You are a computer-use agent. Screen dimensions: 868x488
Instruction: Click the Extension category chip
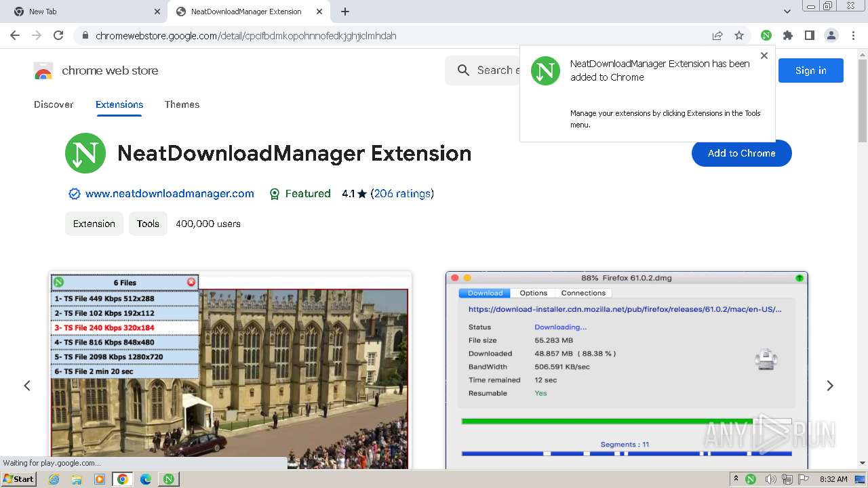coord(94,224)
